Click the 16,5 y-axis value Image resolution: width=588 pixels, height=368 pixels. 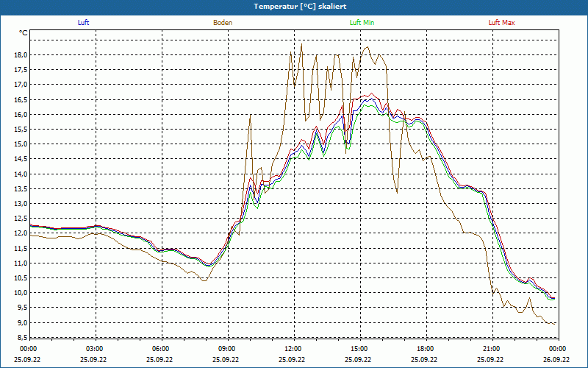(21, 99)
